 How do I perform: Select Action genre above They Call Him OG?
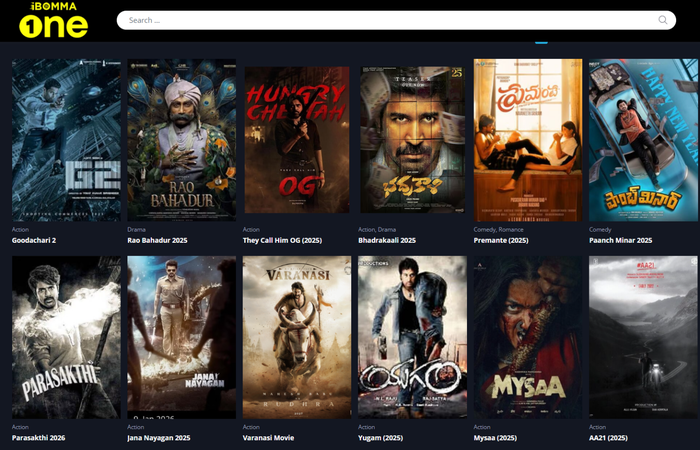tap(251, 229)
